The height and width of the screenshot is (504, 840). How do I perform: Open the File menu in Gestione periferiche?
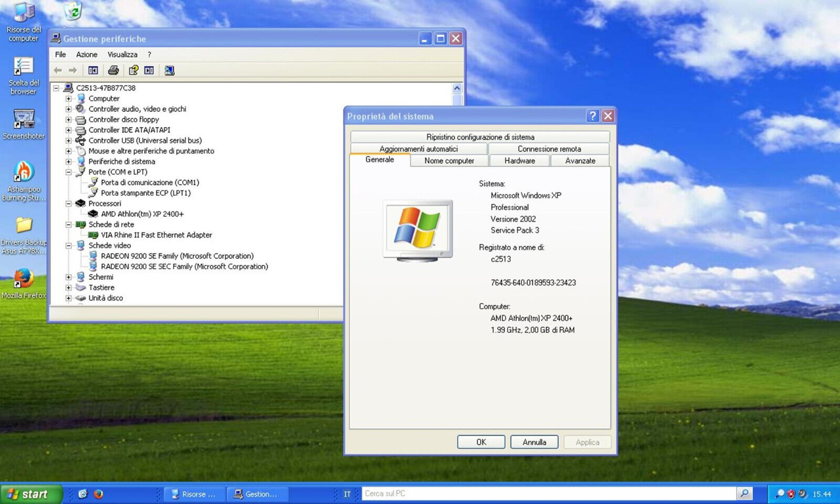click(60, 55)
